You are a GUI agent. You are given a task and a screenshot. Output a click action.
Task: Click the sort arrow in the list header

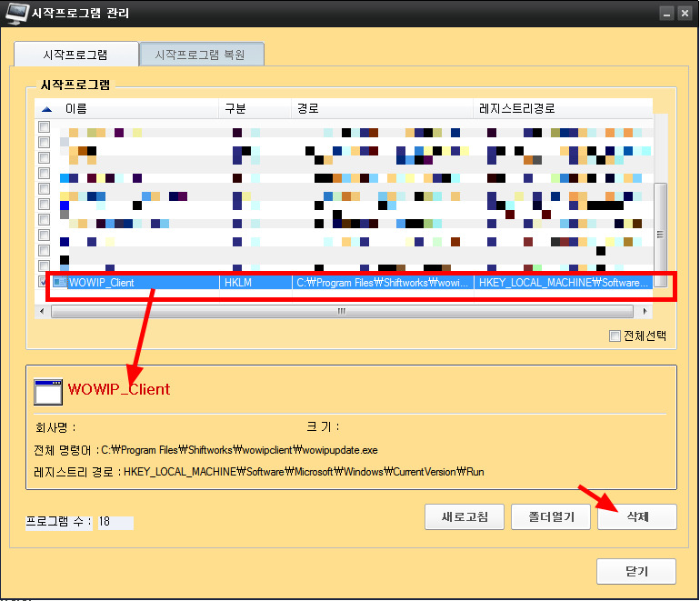coord(46,109)
